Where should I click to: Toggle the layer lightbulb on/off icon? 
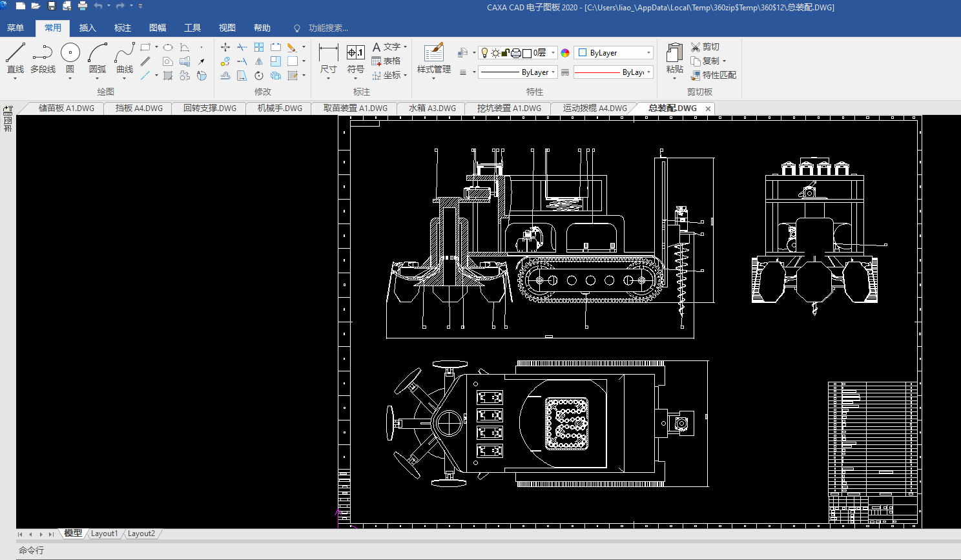[x=484, y=53]
